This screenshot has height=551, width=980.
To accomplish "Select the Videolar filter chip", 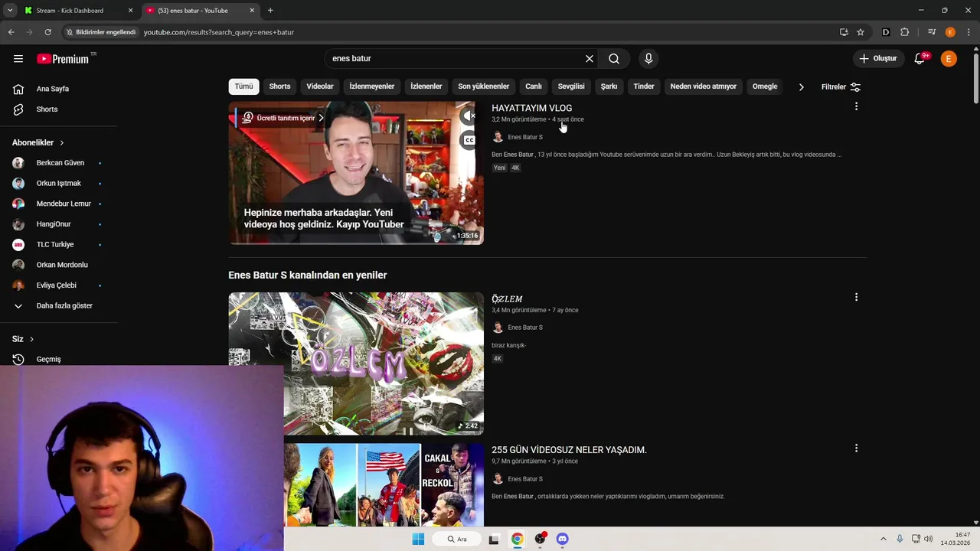I will [x=320, y=86].
